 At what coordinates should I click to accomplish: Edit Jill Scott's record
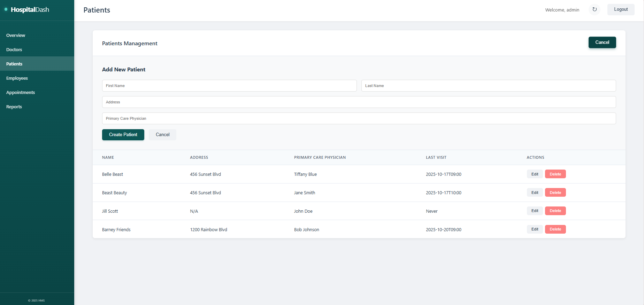click(x=535, y=211)
